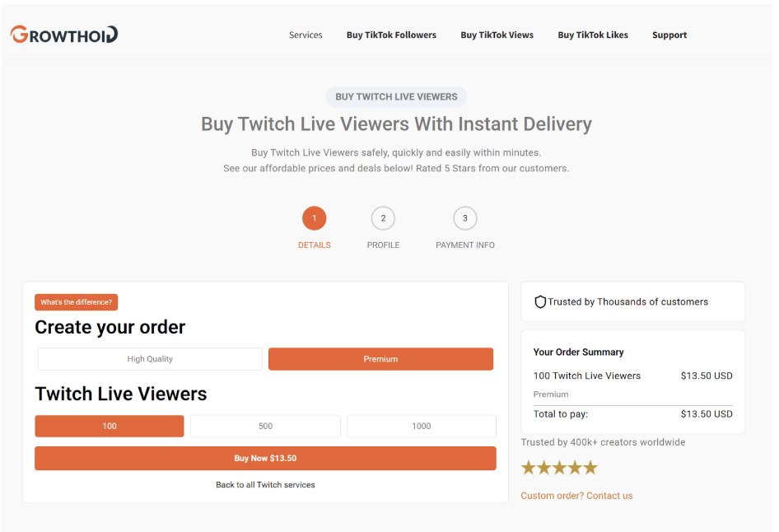This screenshot has height=532, width=779.
Task: Click step 3 Payment Info circle
Action: [x=465, y=218]
